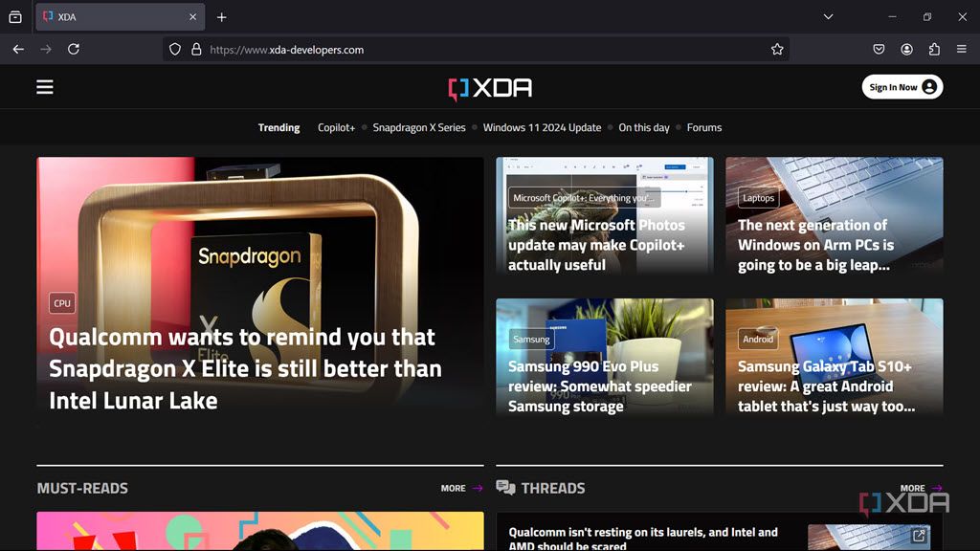Open the Firefox account icon
The height and width of the screenshot is (551, 980).
click(x=906, y=50)
